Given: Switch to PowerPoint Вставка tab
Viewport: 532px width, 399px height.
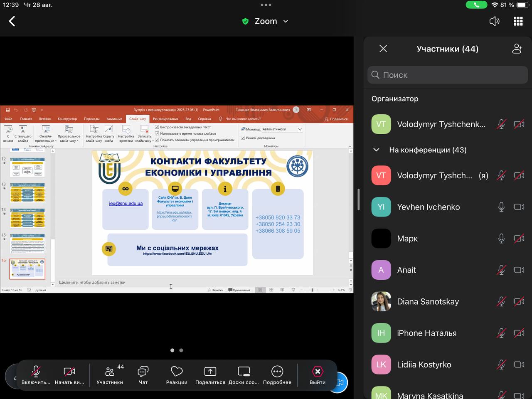Looking at the screenshot, I should pyautogui.click(x=45, y=119).
